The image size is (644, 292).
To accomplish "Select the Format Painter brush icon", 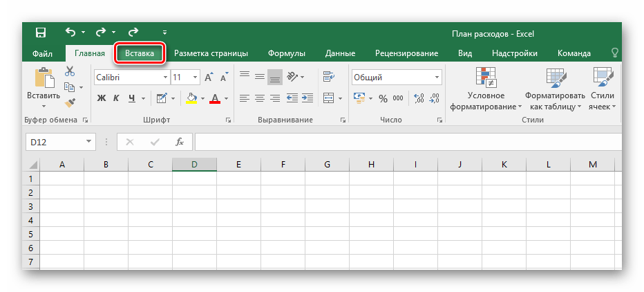I will 70,102.
